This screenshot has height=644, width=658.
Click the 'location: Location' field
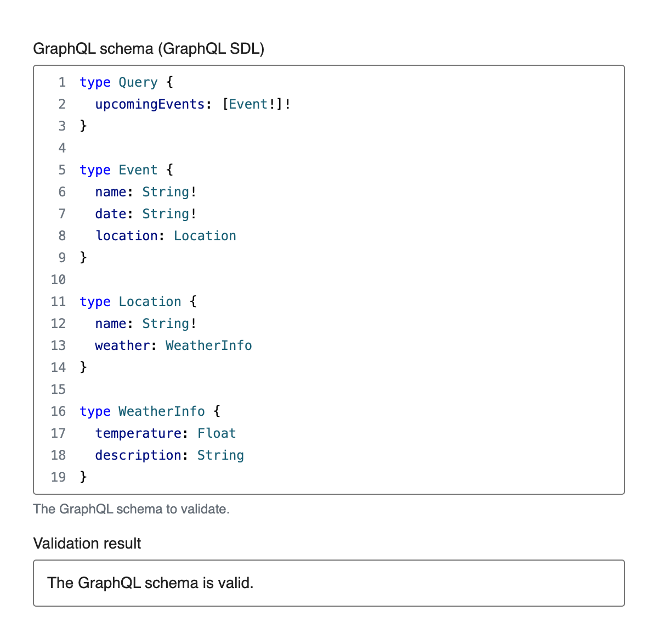(166, 236)
